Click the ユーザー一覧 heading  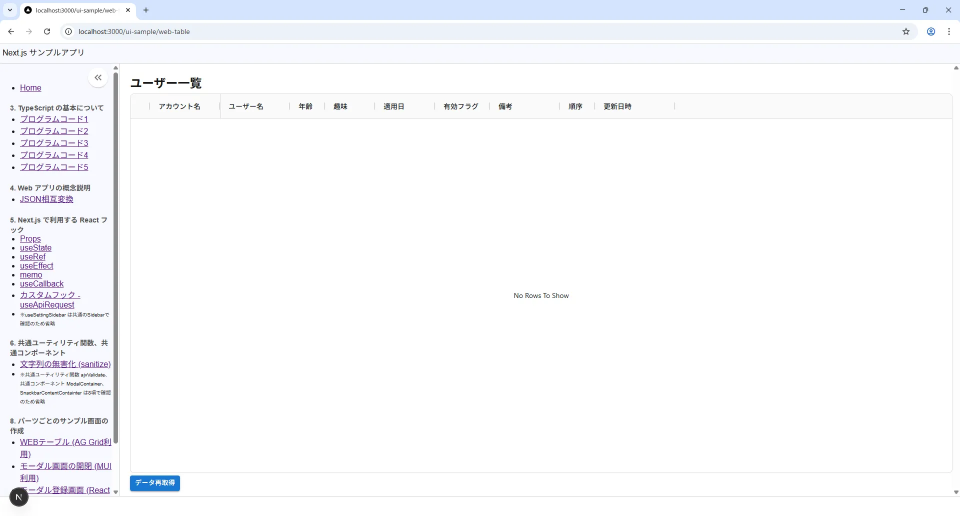click(166, 83)
